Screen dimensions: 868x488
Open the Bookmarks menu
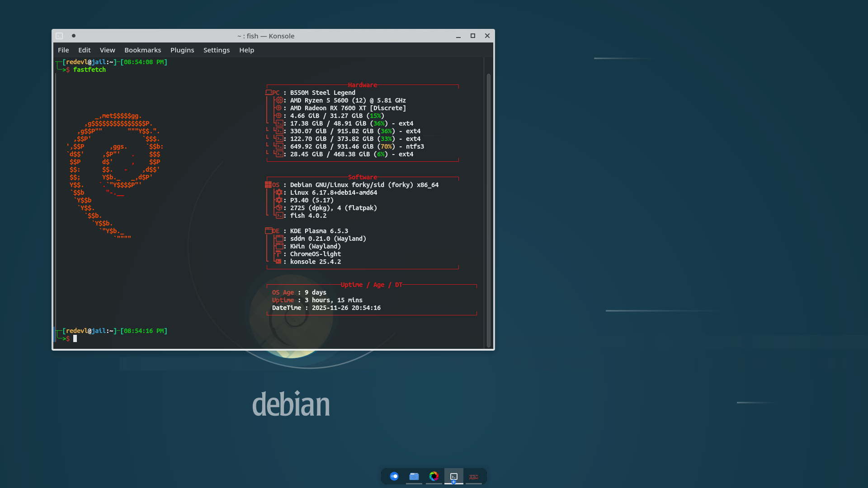pyautogui.click(x=142, y=50)
